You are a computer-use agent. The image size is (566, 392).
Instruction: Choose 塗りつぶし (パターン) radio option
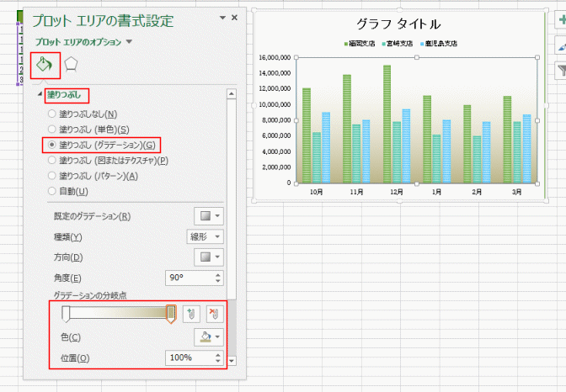(x=53, y=175)
